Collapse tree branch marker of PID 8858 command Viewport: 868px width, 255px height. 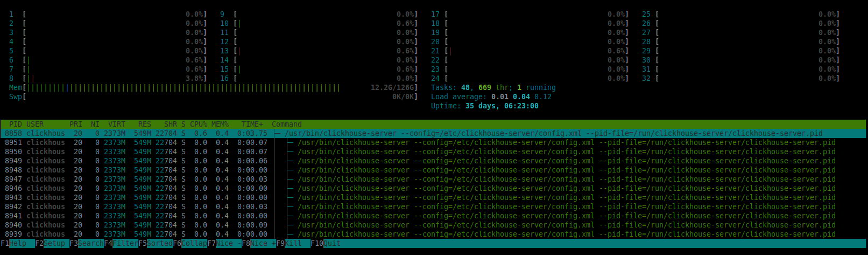277,133
